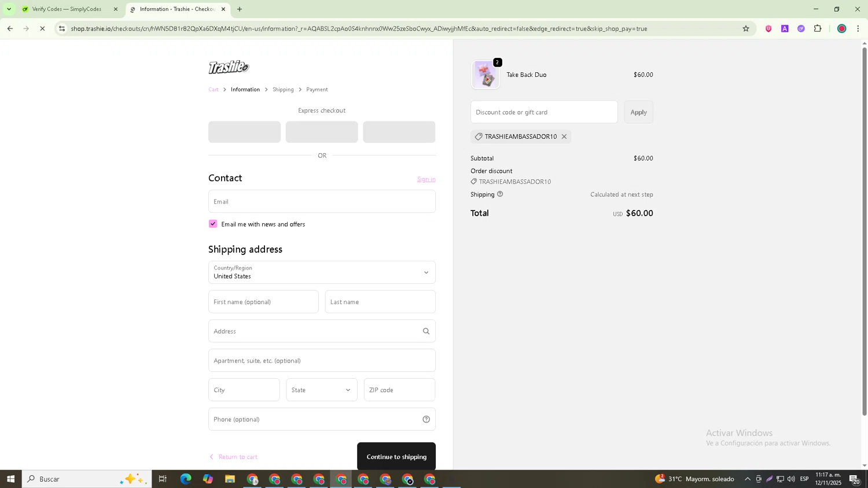Click the Information breadcrumb step

[x=245, y=90]
